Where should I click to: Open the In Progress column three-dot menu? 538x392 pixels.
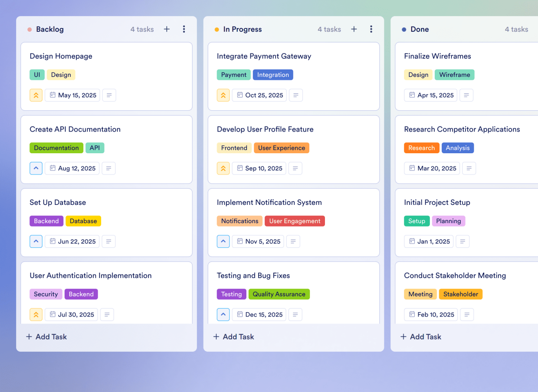(x=371, y=29)
